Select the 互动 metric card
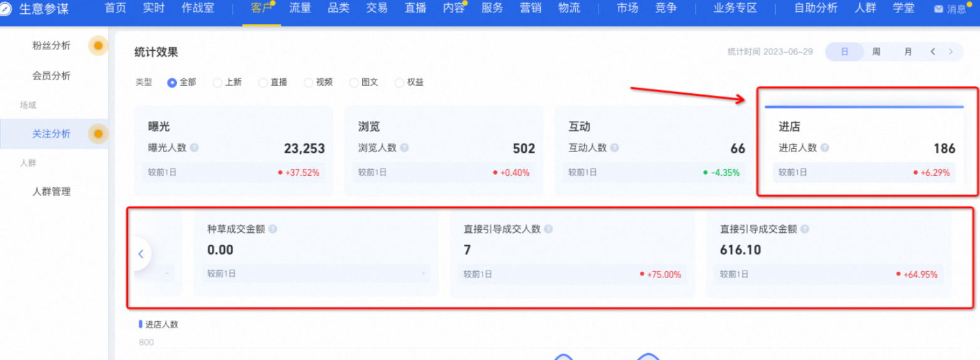 654,151
